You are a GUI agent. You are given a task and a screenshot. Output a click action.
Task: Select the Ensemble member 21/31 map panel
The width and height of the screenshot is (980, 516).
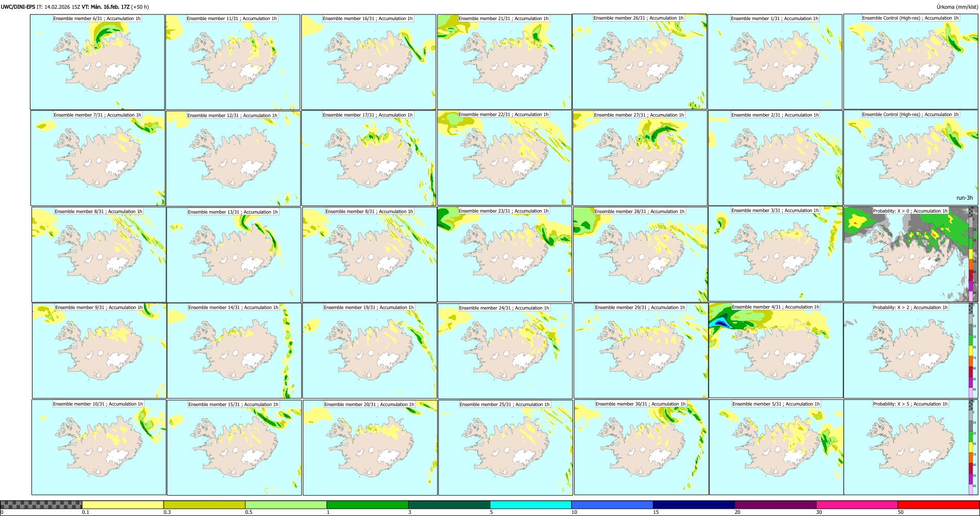504,62
